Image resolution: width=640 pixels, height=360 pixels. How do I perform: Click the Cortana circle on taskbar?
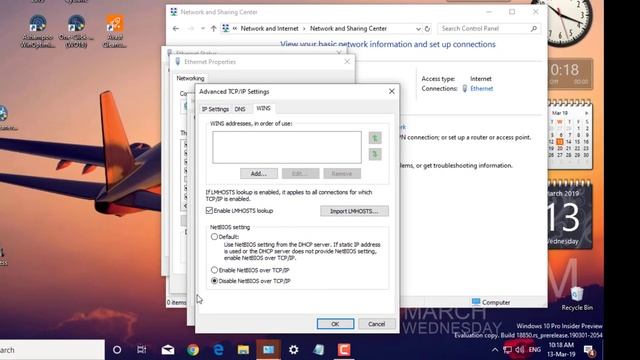pyautogui.click(x=117, y=350)
